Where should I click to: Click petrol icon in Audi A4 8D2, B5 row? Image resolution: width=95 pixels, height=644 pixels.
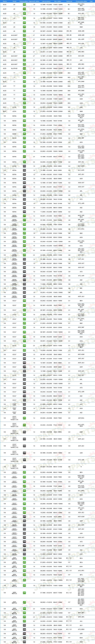pos(24,31)
